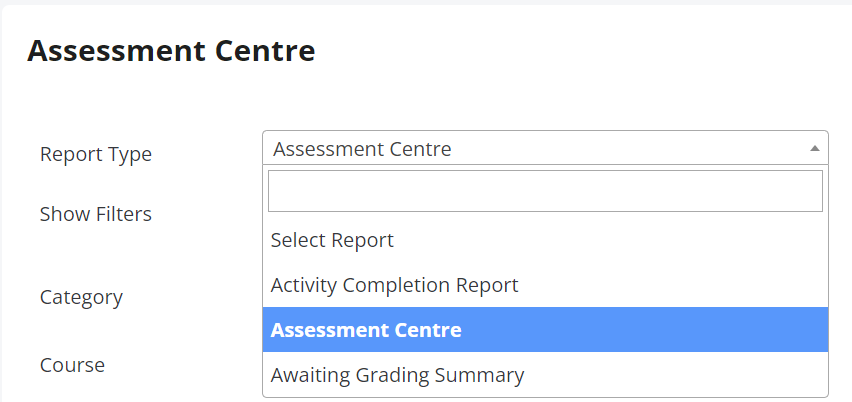Focus the search field inside the dropdown

(x=545, y=191)
